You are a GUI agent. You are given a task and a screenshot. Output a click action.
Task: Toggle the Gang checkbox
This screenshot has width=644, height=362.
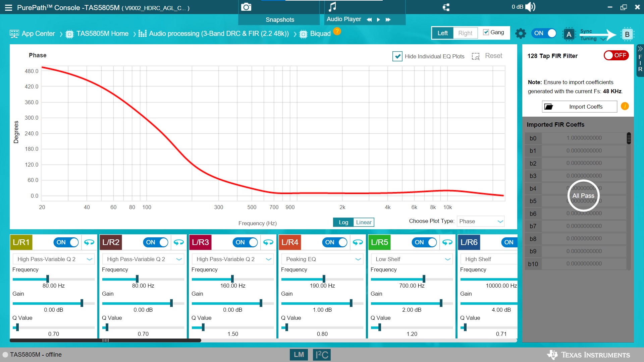(x=486, y=32)
